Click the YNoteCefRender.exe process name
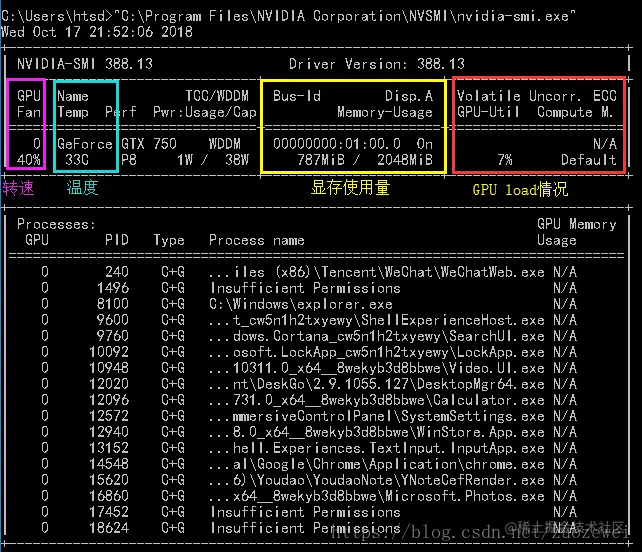The height and width of the screenshot is (552, 642). [x=377, y=480]
